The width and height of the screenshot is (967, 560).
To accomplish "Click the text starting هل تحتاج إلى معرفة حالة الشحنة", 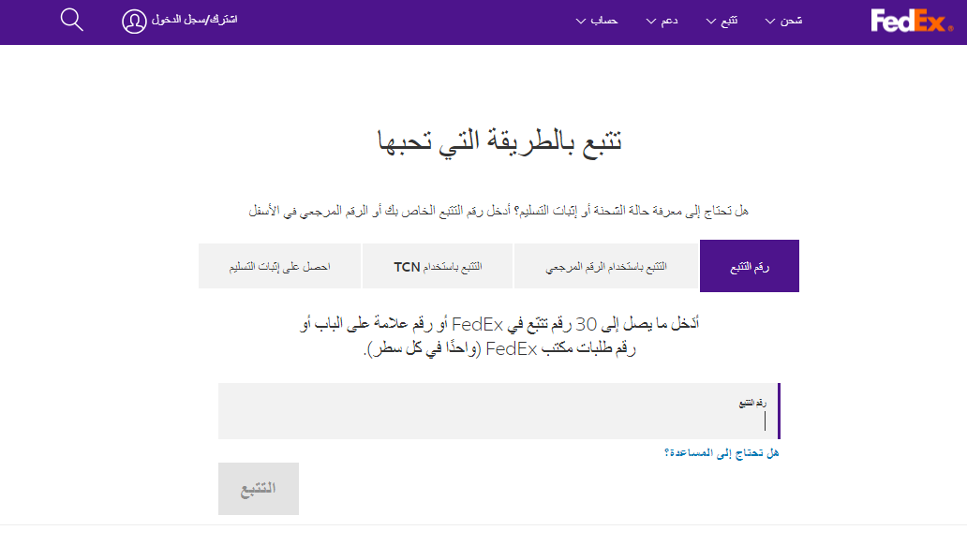I will click(x=498, y=211).
